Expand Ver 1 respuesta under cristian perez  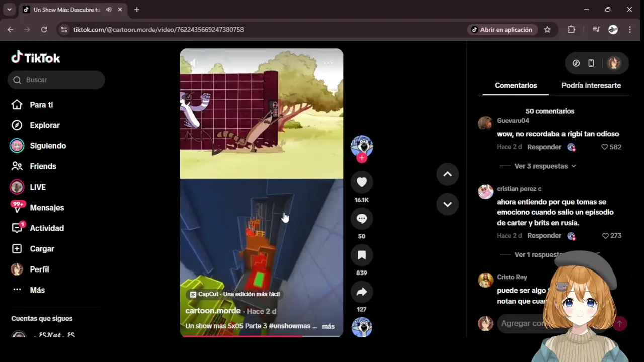click(x=538, y=255)
